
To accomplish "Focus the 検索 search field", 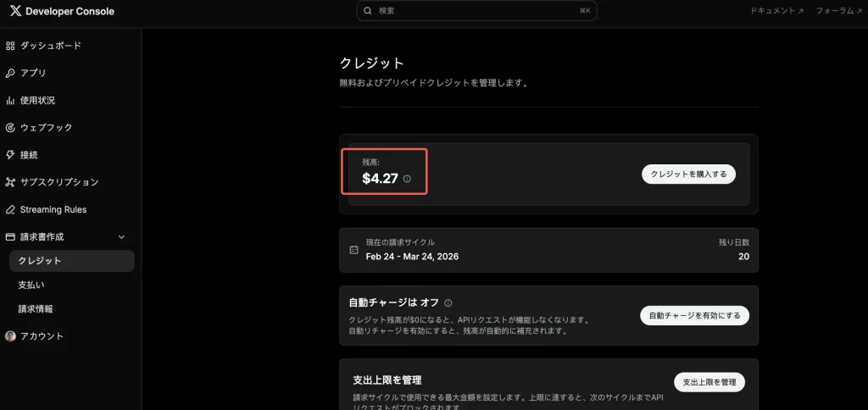I will (476, 10).
